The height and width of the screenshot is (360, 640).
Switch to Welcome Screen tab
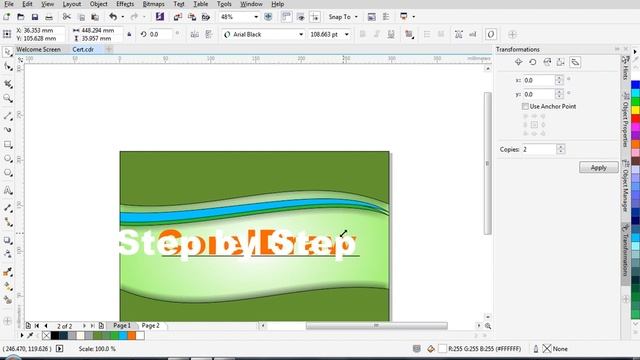point(38,49)
